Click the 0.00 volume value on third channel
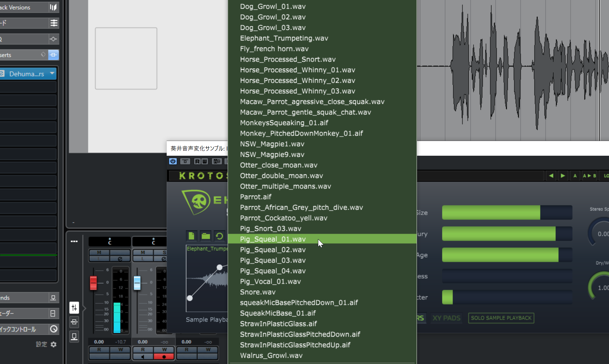The width and height of the screenshot is (609, 364). [x=186, y=342]
